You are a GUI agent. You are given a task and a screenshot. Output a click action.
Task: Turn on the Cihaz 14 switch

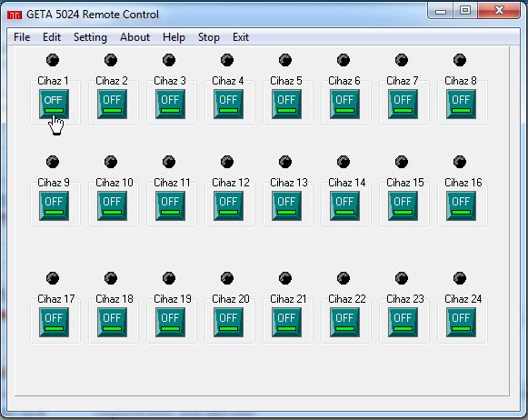(344, 205)
